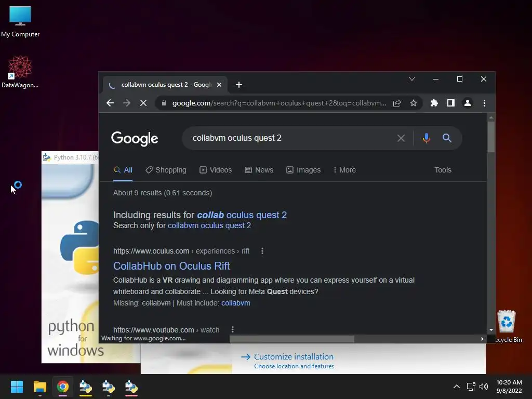
Task: Open the volume control tray icon
Action: pos(484,387)
